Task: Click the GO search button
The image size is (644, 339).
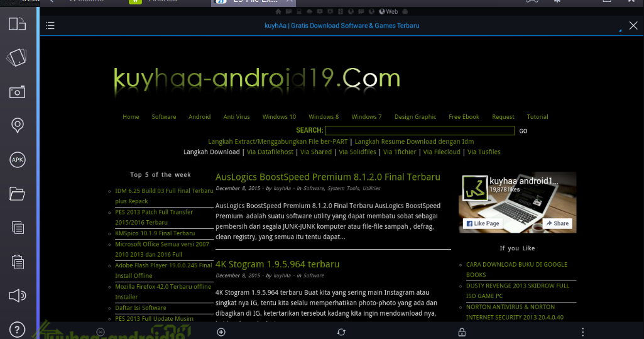Action: pos(523,131)
